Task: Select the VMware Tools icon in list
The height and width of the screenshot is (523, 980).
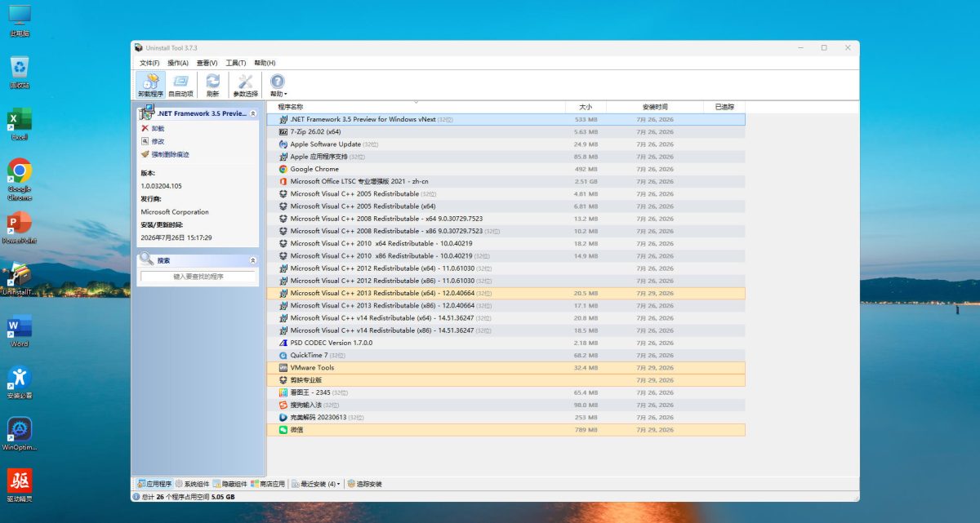Action: [283, 367]
